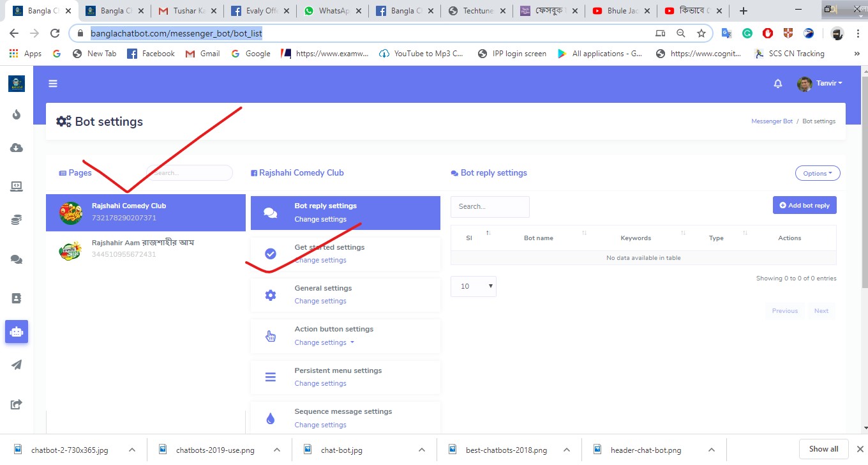The height and width of the screenshot is (465, 868).
Task: Click the pointer icon beside Action button settings
Action: click(x=271, y=336)
